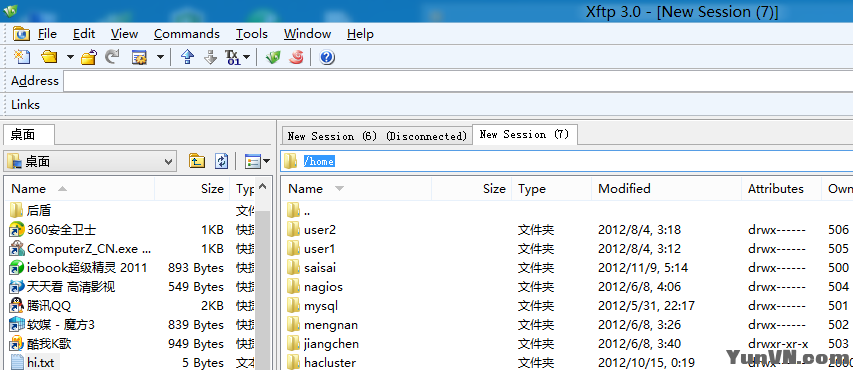Sort remote files by Name column header
This screenshot has width=853, height=370.
(x=356, y=189)
